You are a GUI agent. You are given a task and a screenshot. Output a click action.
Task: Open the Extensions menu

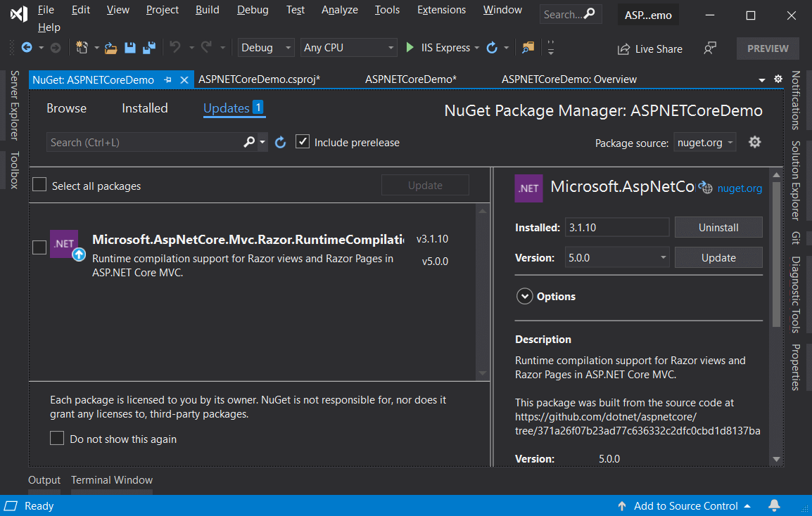click(441, 10)
